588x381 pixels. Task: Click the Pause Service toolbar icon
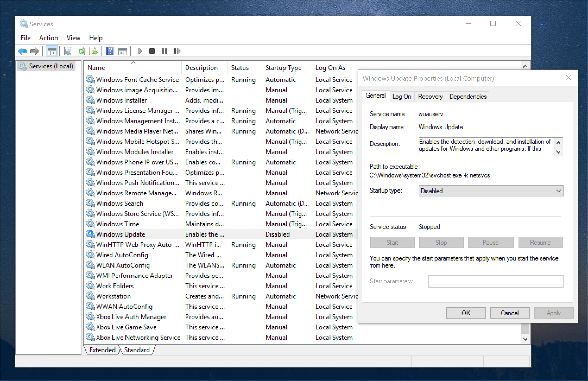point(165,51)
